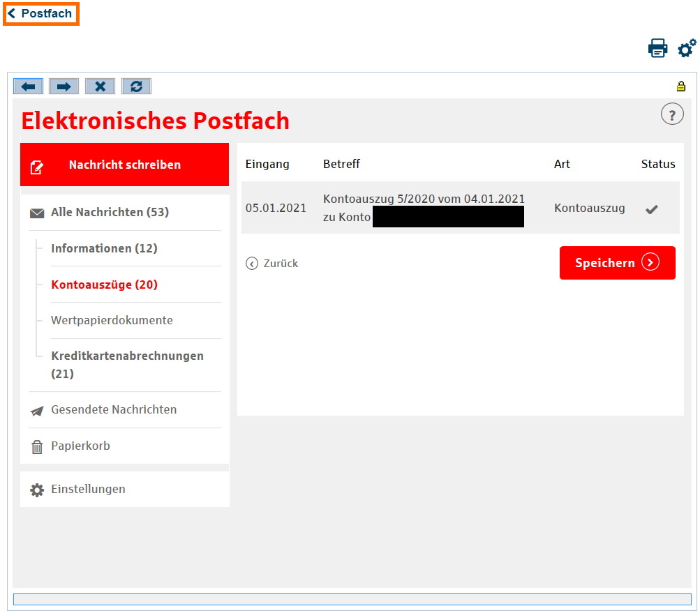The width and height of the screenshot is (700, 613).
Task: Open the Informationen (12) subfolder
Action: (x=104, y=249)
